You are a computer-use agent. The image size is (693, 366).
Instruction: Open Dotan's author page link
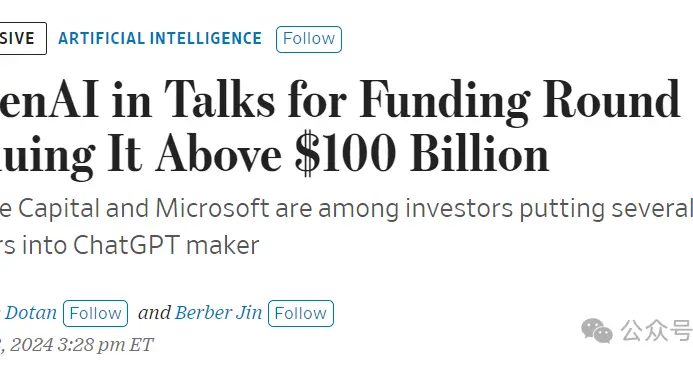[x=30, y=313]
